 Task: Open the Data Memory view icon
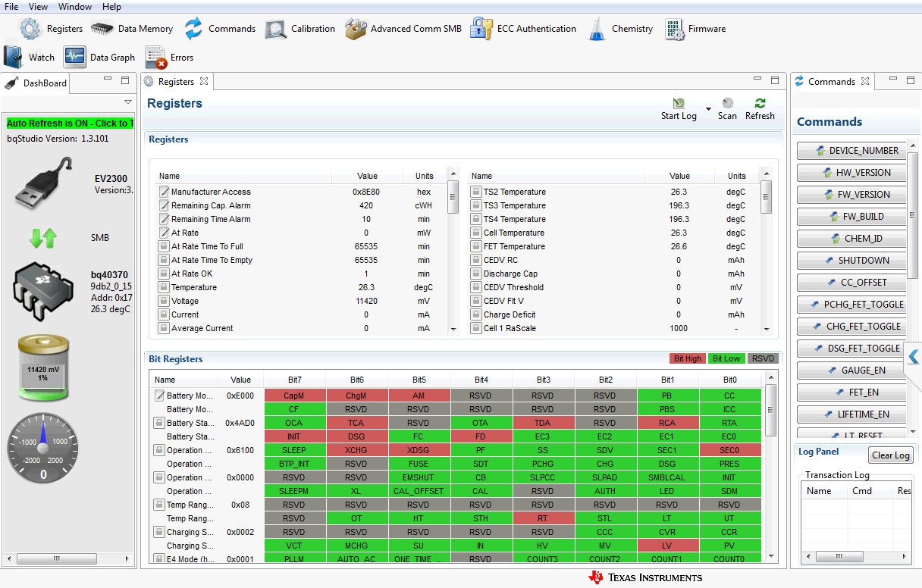coord(102,29)
